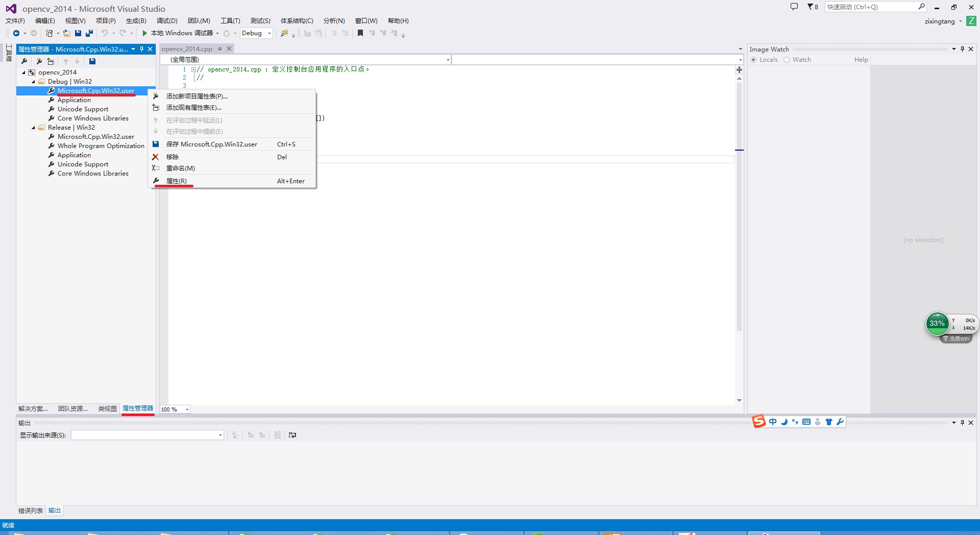Click the Sogou input method S icon

coord(759,422)
